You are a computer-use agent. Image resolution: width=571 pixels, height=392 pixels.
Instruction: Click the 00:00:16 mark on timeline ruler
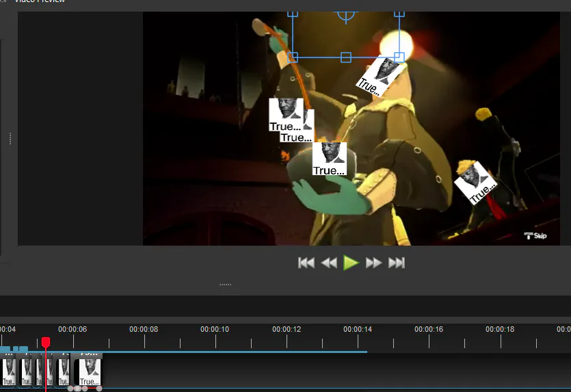429,329
